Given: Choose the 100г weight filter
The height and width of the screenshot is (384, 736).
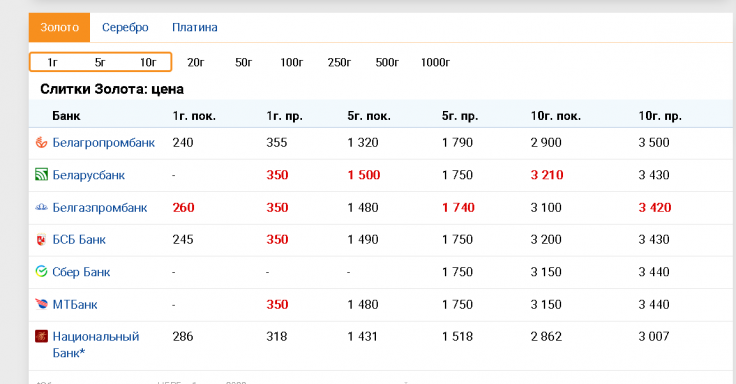Looking at the screenshot, I should [x=291, y=62].
